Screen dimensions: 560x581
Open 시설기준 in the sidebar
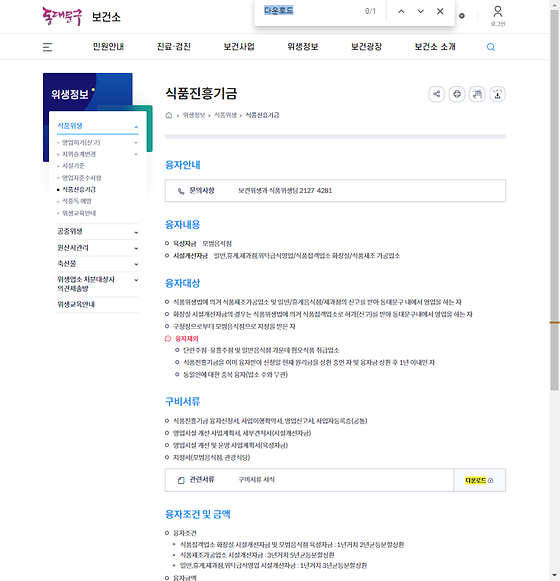click(x=73, y=166)
